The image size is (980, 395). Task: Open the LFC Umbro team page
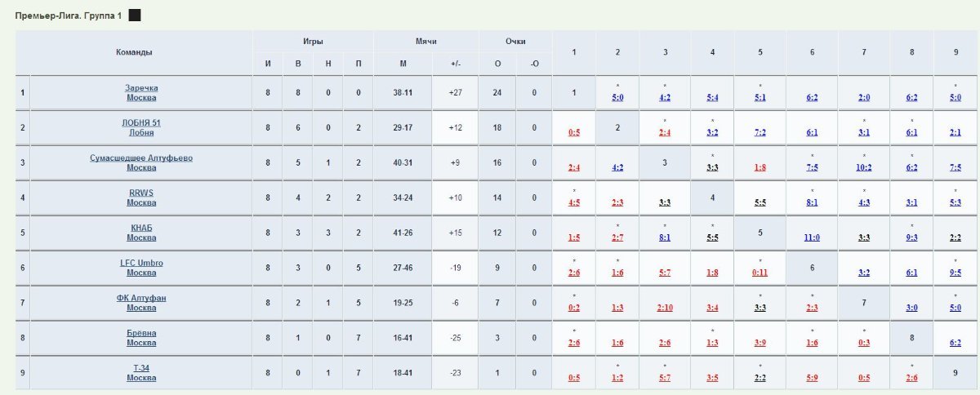pos(141,263)
